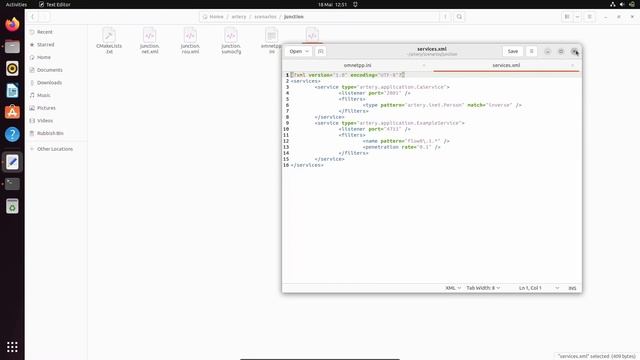Image resolution: width=640 pixels, height=360 pixels.
Task: Open the clock and calendar menu
Action: pyautogui.click(x=332, y=4)
